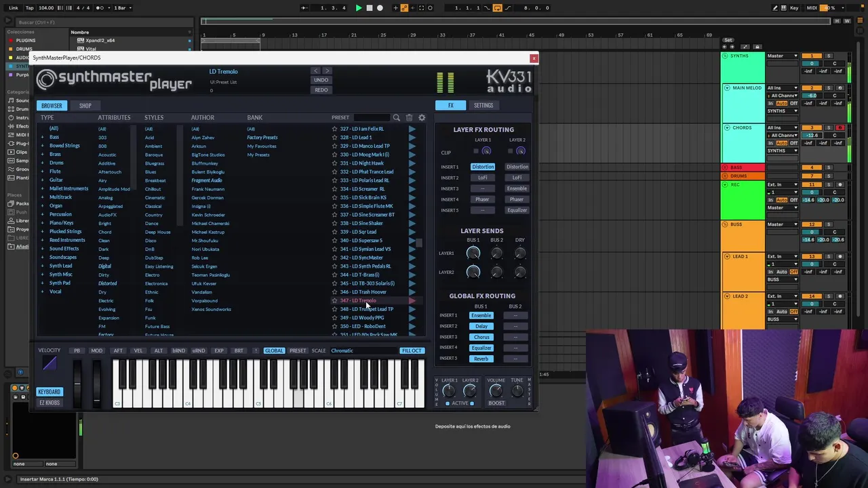868x488 pixels.
Task: Open the FX tab
Action: 450,106
